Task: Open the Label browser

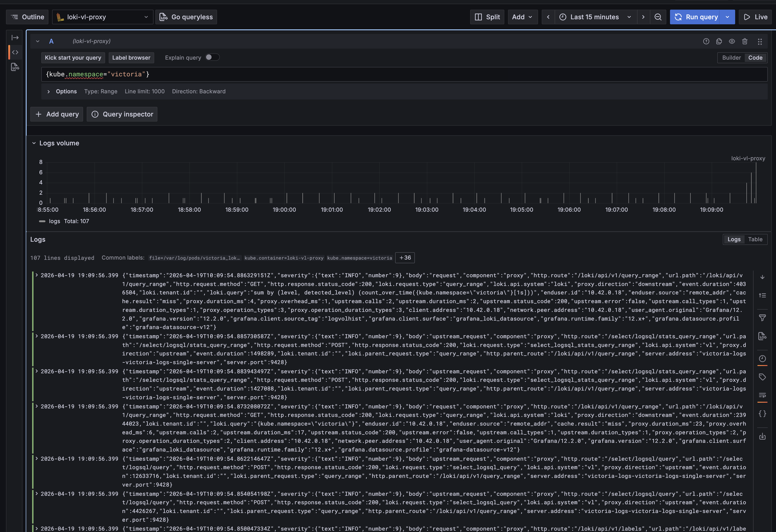Action: [131, 58]
